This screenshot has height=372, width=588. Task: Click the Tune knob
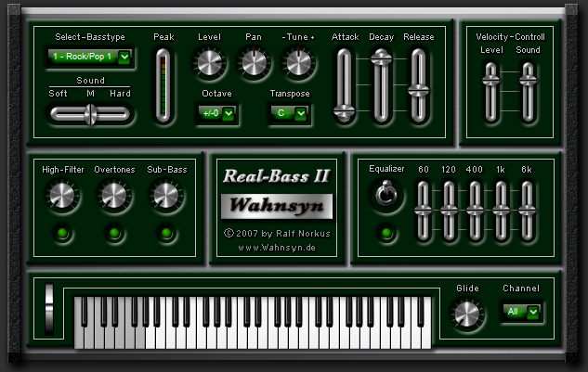click(298, 63)
